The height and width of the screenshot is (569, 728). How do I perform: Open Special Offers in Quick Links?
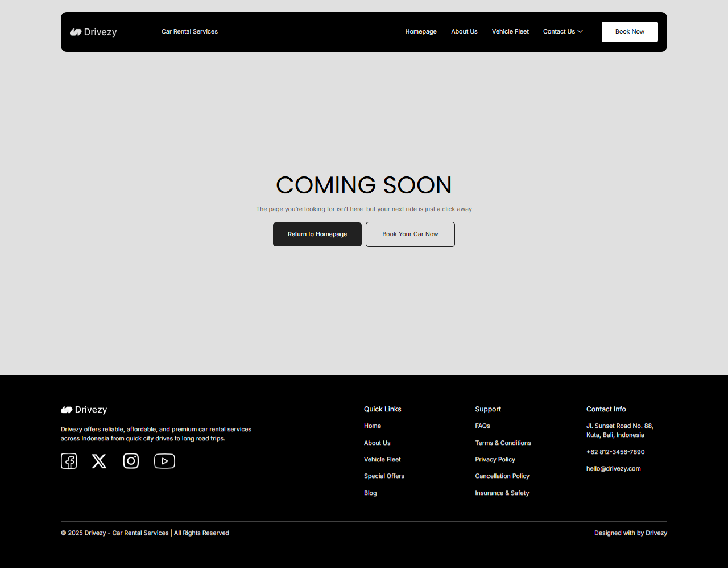pos(384,476)
